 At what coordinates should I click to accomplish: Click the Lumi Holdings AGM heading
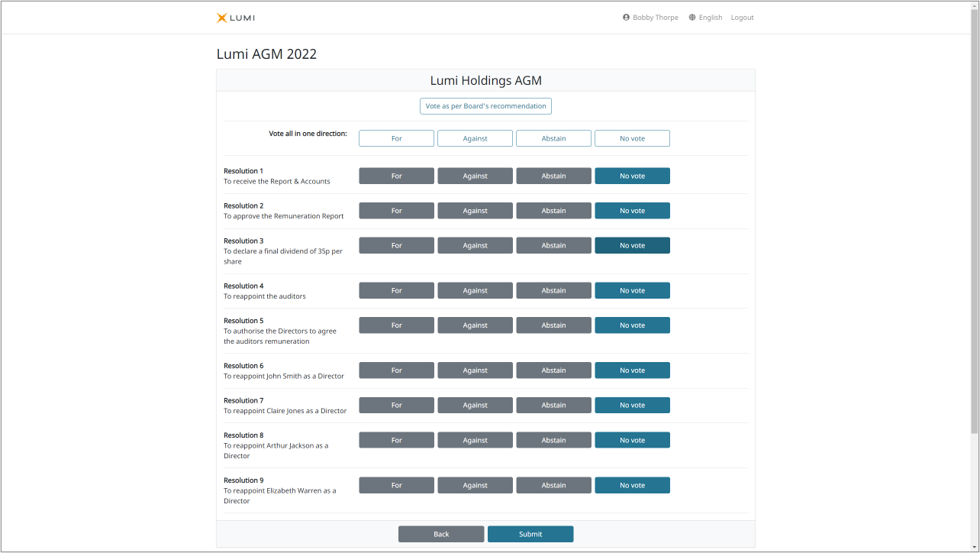[485, 80]
